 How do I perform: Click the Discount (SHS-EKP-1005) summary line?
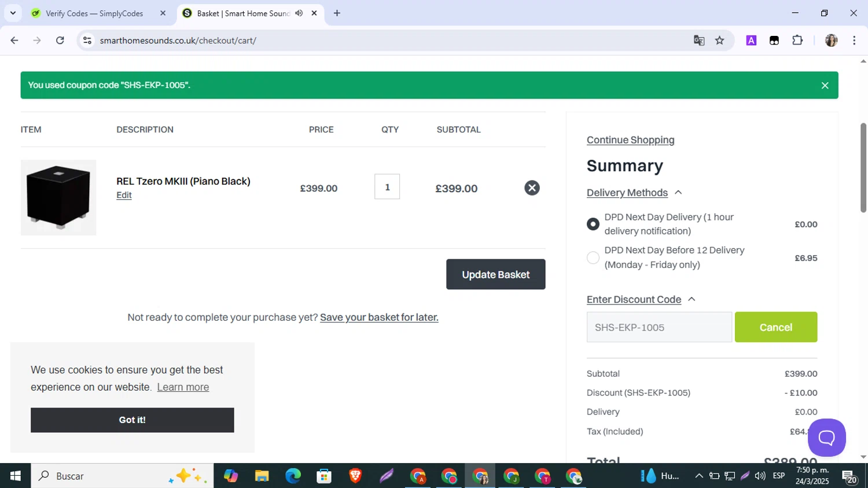point(702,392)
